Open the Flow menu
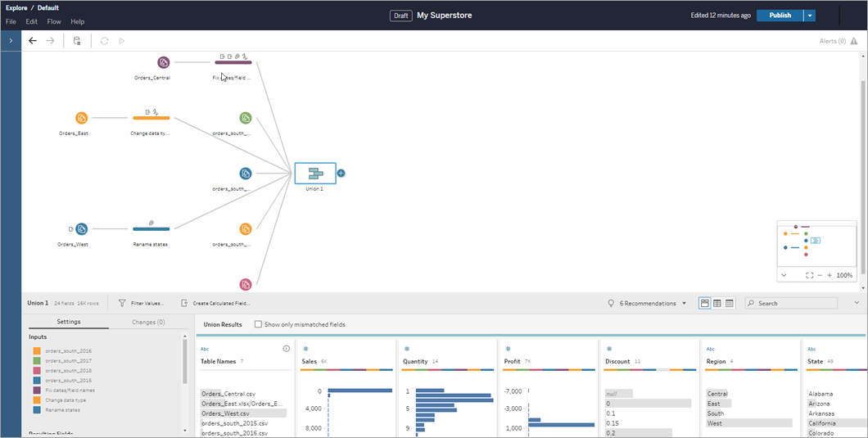This screenshot has width=868, height=438. [x=54, y=21]
